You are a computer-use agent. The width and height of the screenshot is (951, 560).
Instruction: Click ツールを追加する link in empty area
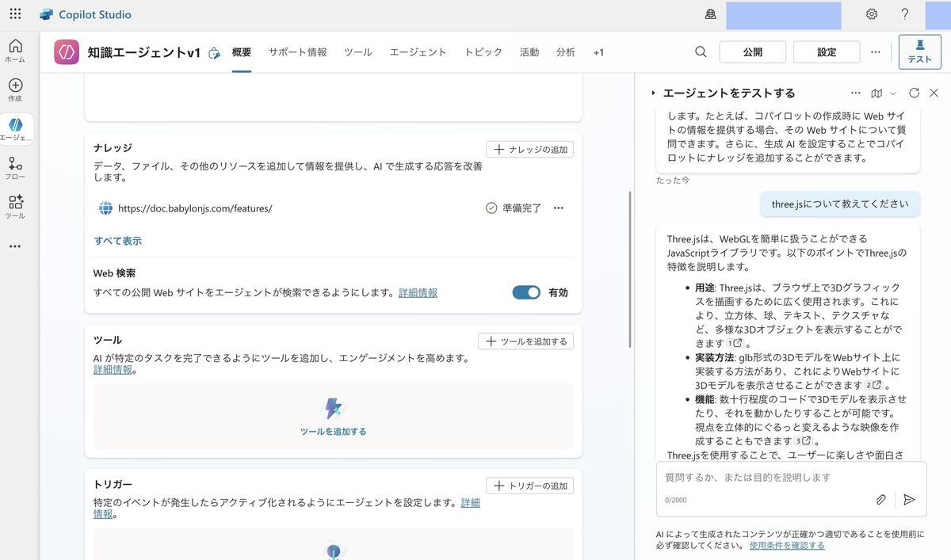[334, 432]
